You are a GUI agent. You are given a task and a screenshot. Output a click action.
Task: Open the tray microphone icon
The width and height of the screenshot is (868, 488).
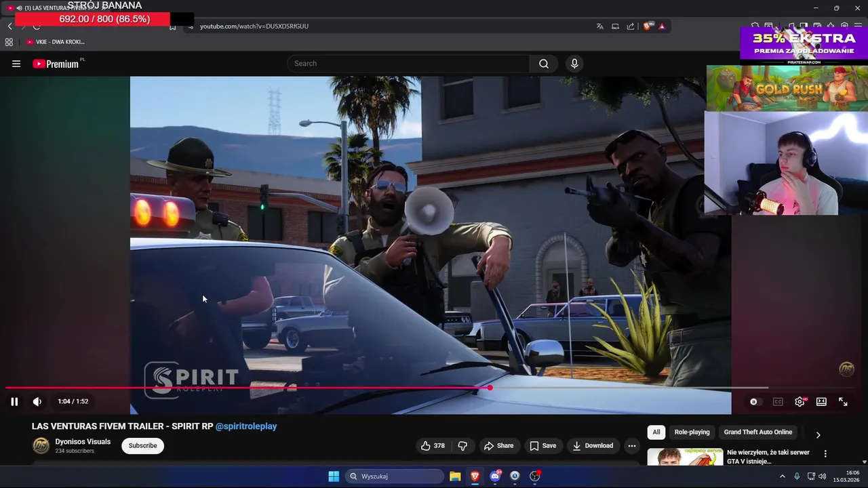point(797,476)
